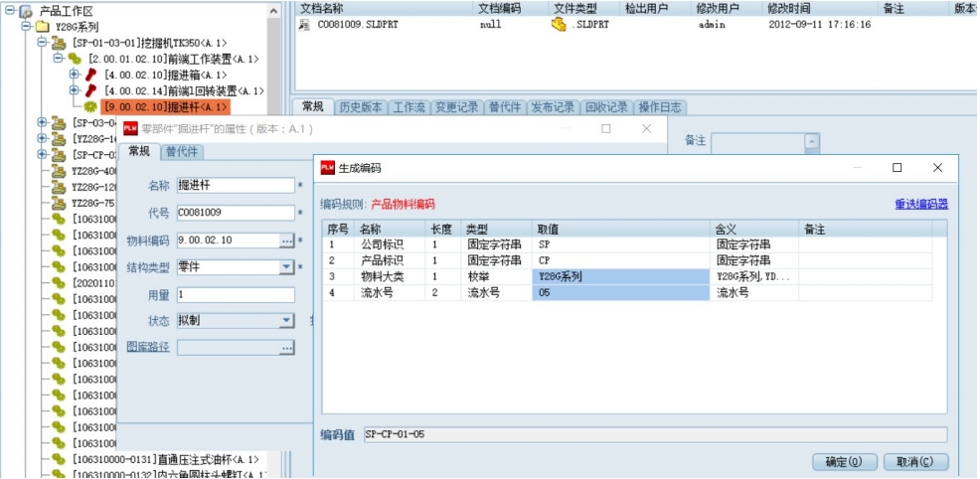Click the gear icon next to 掘进杆
Image resolution: width=980 pixels, height=479 pixels.
tap(90, 106)
